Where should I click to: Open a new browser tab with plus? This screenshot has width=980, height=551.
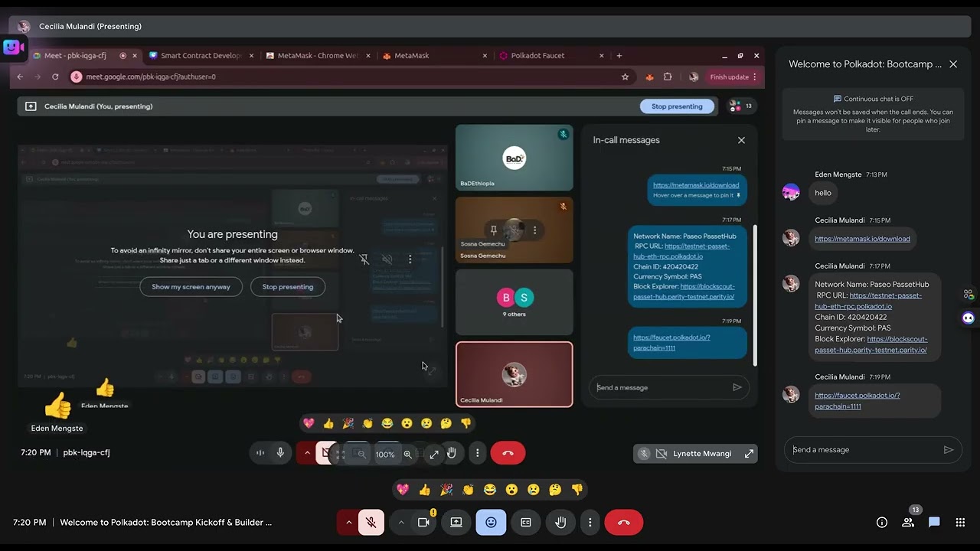coord(619,56)
